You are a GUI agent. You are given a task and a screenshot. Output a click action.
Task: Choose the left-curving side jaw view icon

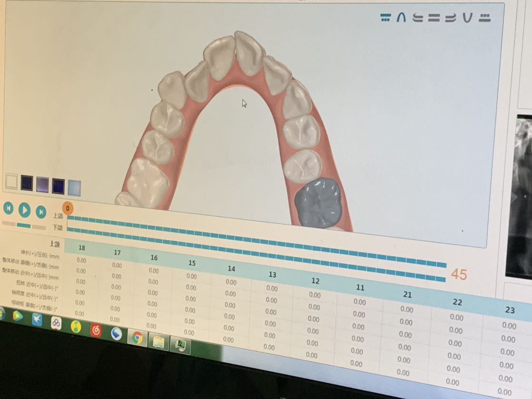[x=418, y=17]
